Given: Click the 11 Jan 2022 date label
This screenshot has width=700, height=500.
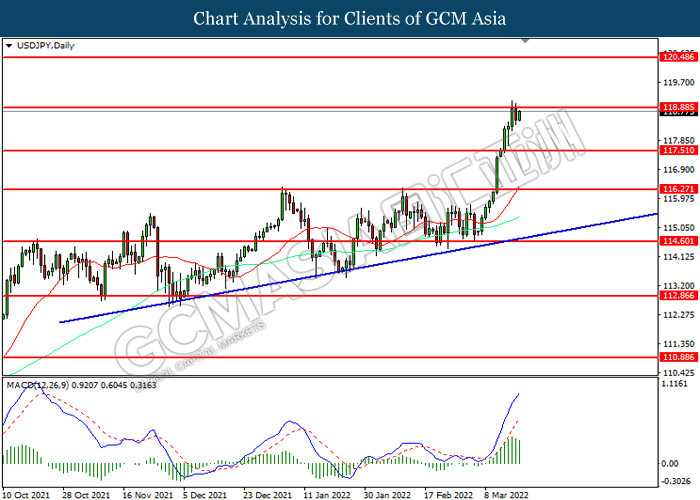Looking at the screenshot, I should (327, 495).
